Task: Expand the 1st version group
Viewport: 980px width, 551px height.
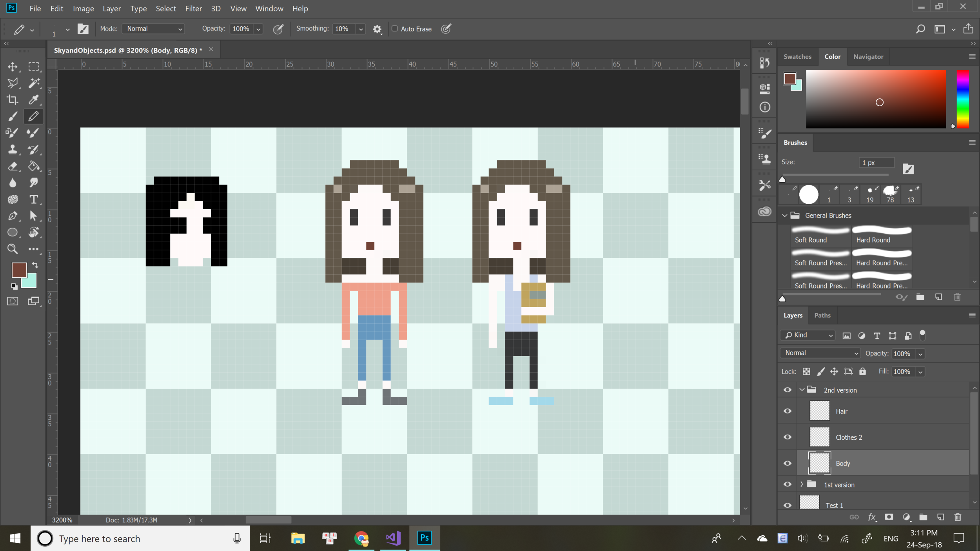Action: tap(802, 484)
